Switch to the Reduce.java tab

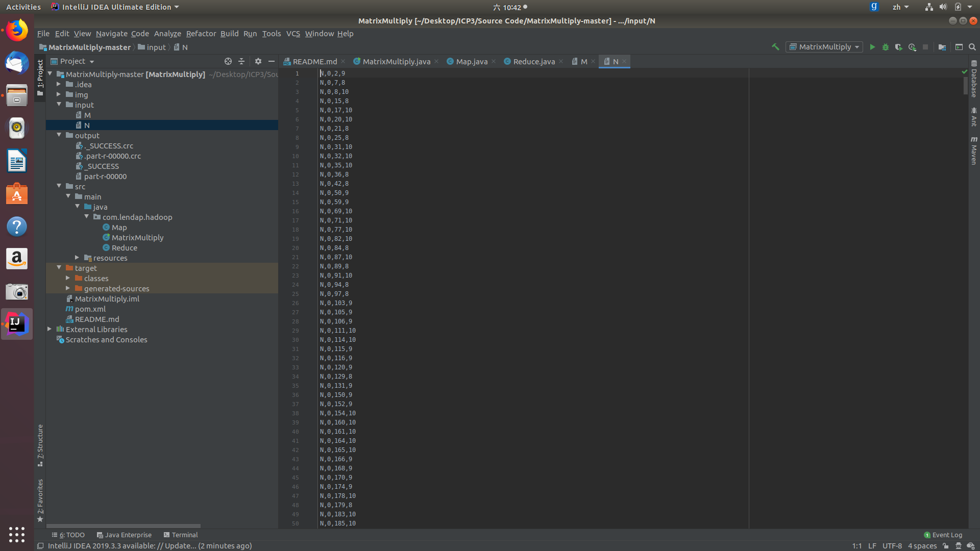click(533, 62)
